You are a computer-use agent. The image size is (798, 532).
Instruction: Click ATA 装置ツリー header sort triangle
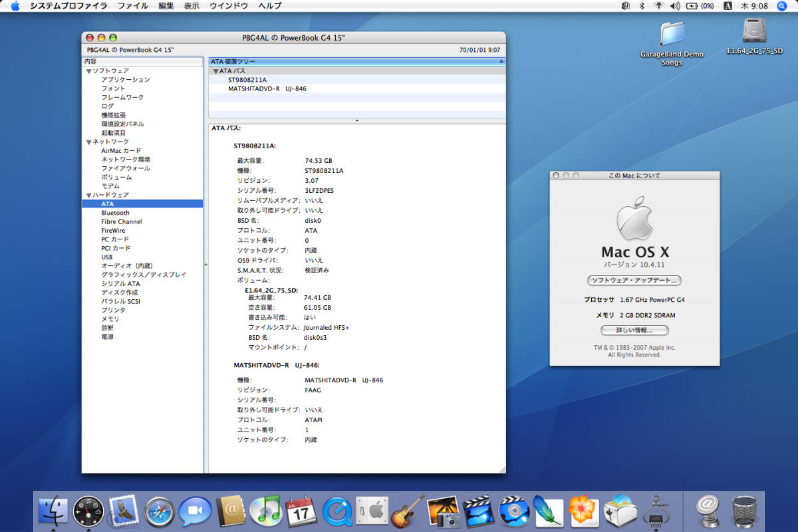[x=501, y=61]
